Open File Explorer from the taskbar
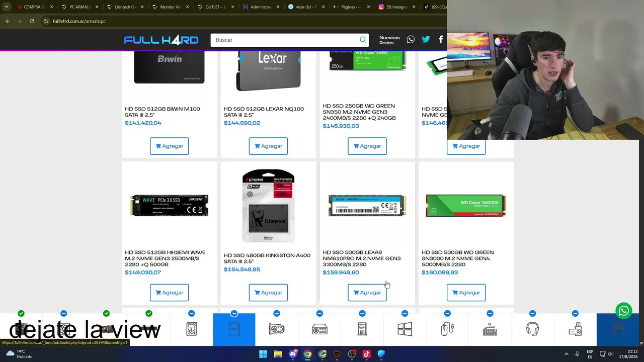The image size is (644, 362). pos(278,354)
